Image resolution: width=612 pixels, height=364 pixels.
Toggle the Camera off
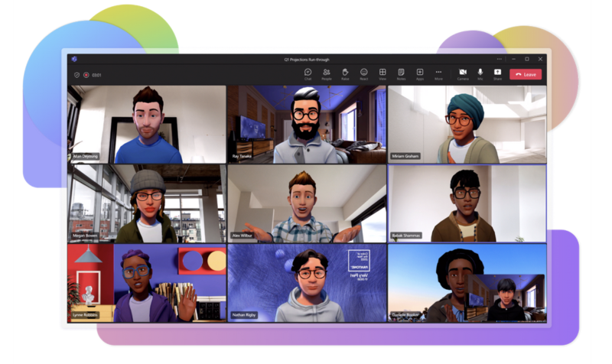point(463,73)
